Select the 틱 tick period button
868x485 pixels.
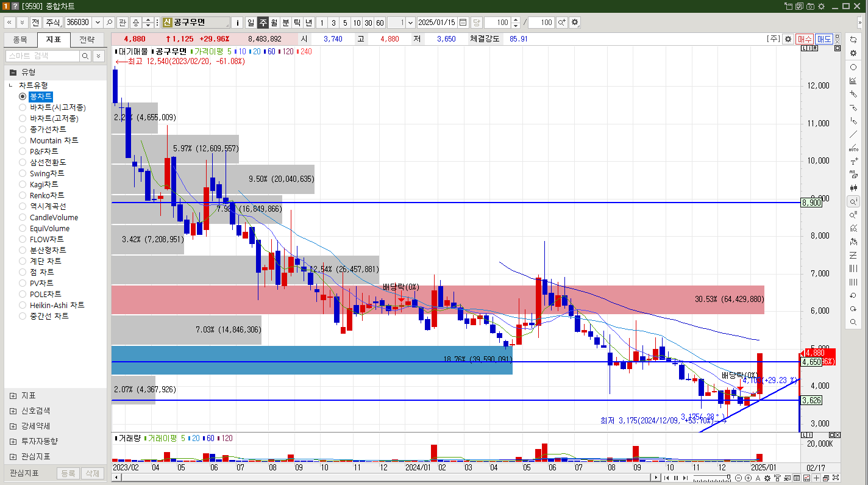click(x=297, y=23)
